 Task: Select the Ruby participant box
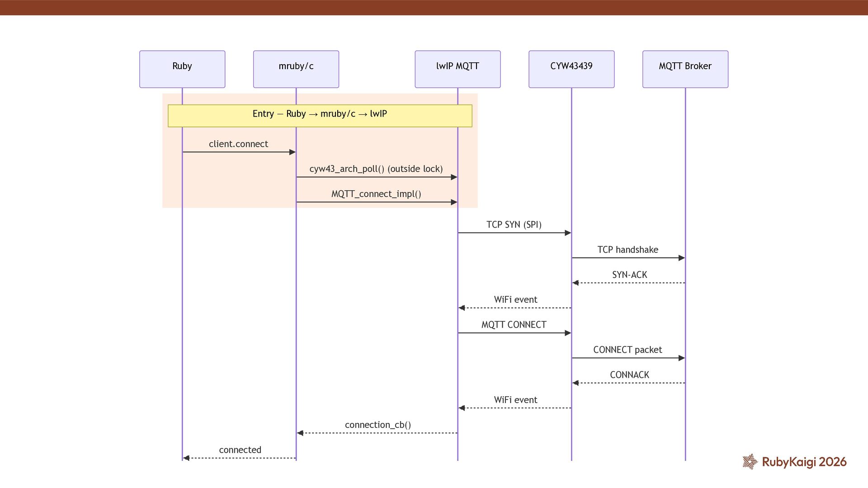(x=182, y=69)
